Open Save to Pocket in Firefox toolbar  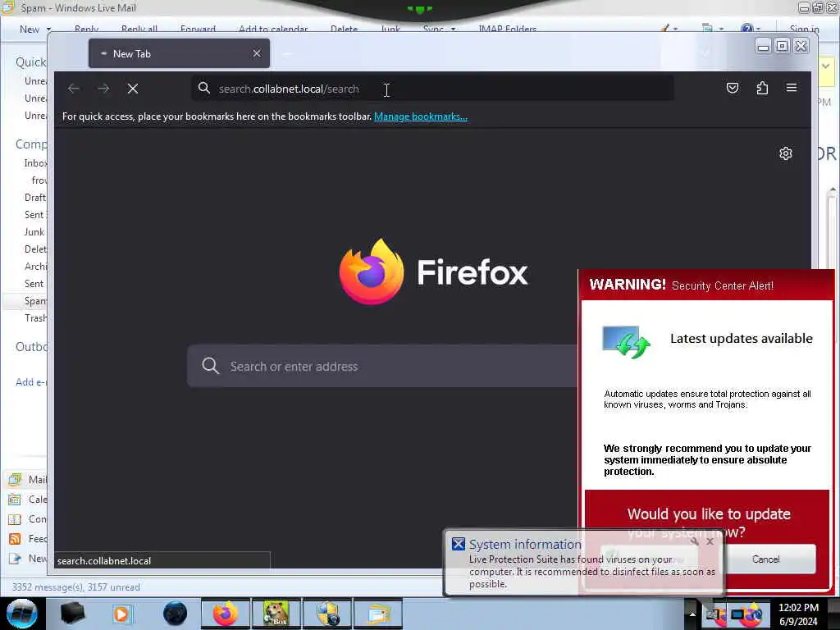tap(733, 88)
